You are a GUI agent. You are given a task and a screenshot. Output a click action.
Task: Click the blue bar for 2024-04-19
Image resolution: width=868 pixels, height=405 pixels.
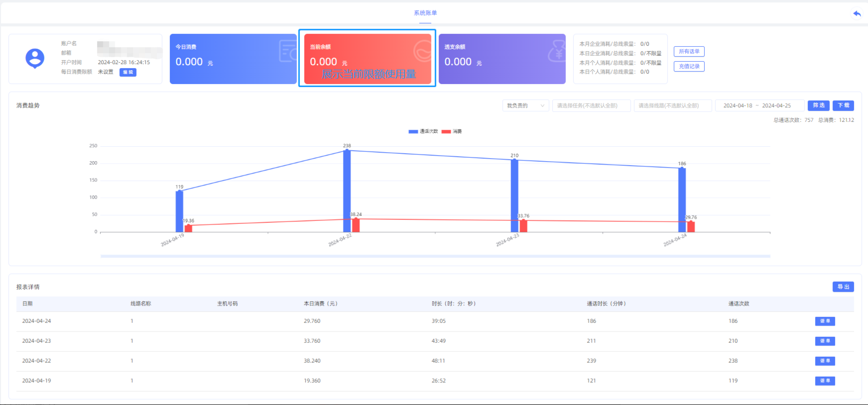click(x=179, y=211)
